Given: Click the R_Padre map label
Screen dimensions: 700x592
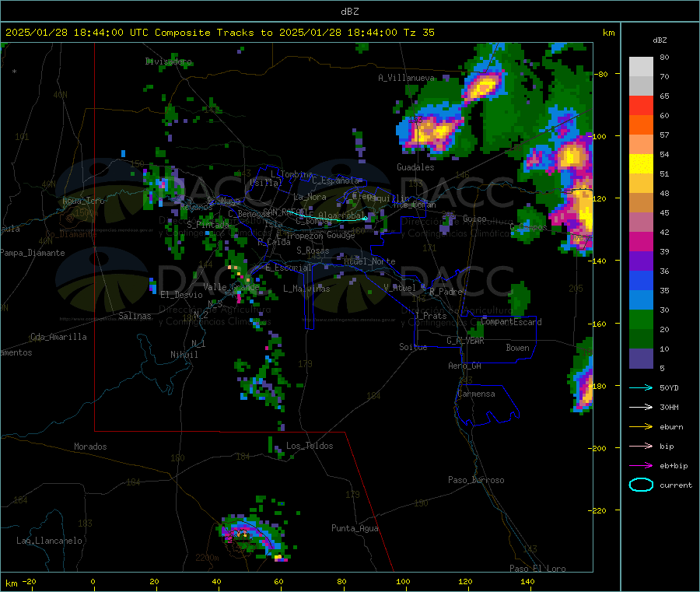Looking at the screenshot, I should click(446, 292).
